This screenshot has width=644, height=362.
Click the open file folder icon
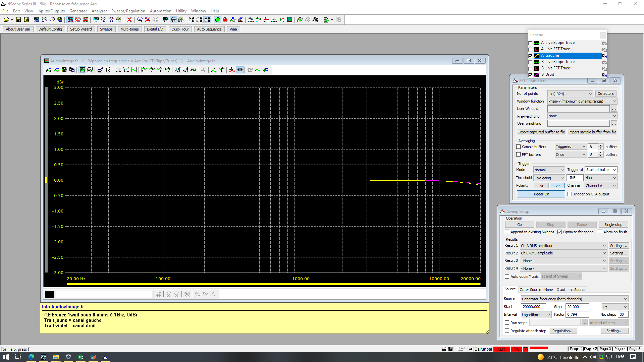point(6,20)
